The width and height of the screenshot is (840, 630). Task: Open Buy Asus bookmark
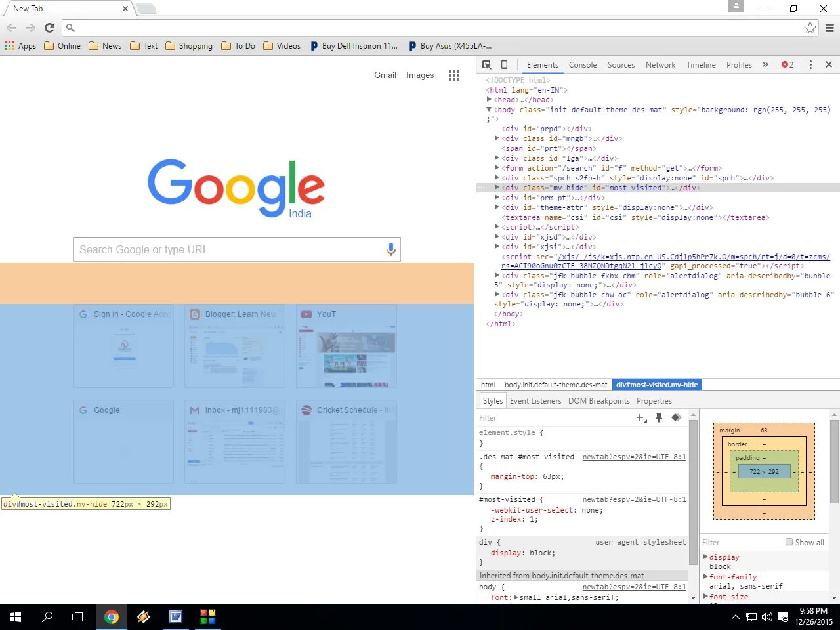tap(450, 45)
